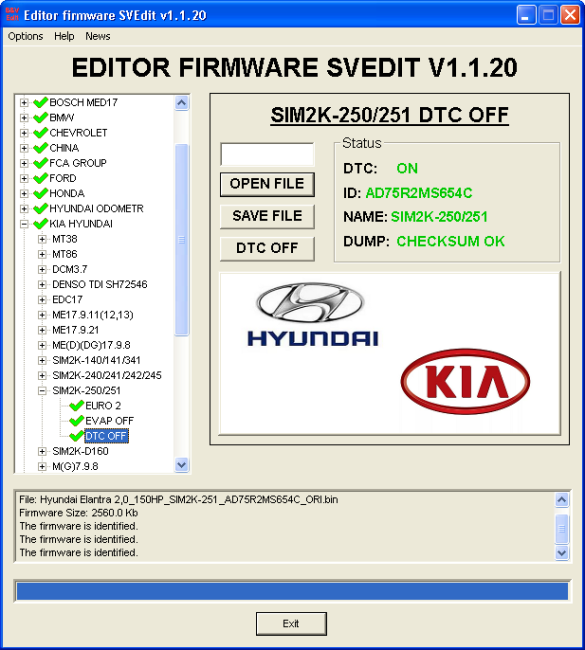Select SIM2K-240/241/242/245 tree item
Viewport: 585px width, 650px height.
[107, 376]
